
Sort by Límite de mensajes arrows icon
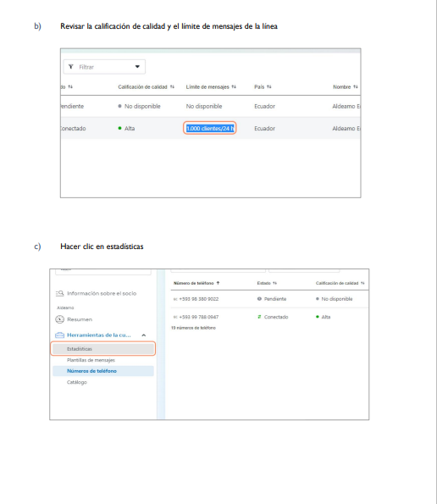234,86
